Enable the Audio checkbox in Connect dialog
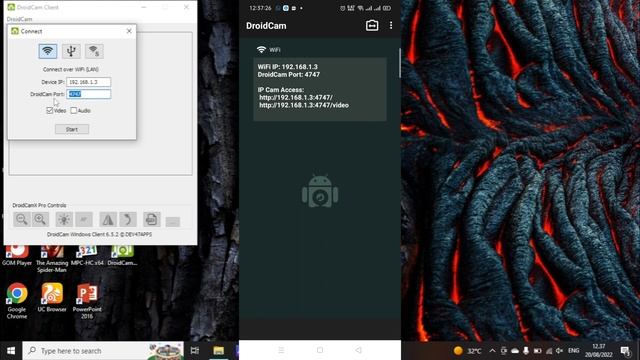 [x=73, y=110]
